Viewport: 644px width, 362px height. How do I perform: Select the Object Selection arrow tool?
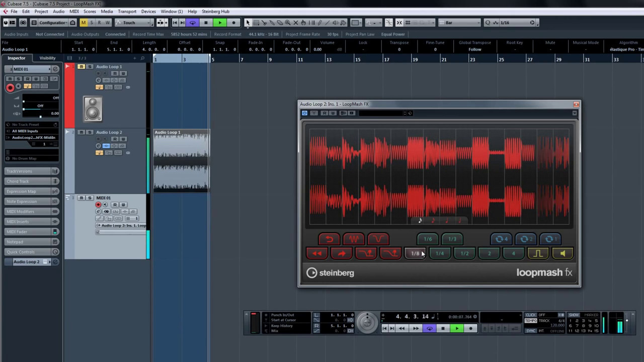248,23
